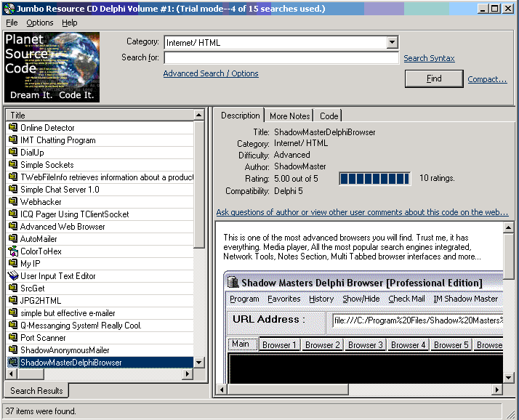Click the icon beside ShadowAnonymousMailer

[13, 350]
